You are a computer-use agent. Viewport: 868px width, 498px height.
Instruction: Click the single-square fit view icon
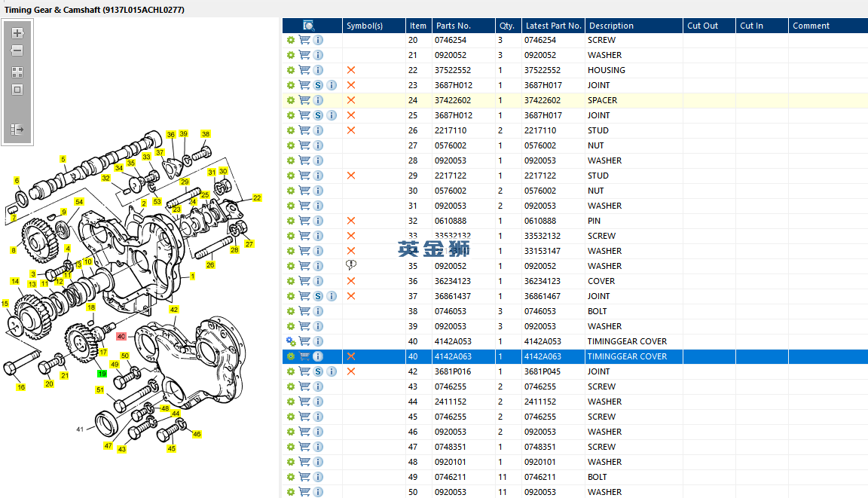click(x=17, y=90)
